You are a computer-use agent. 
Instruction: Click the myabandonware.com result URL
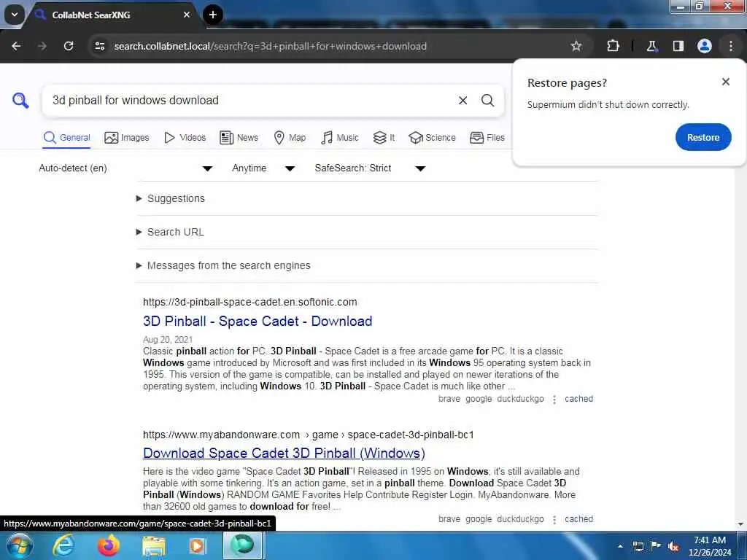tap(309, 435)
